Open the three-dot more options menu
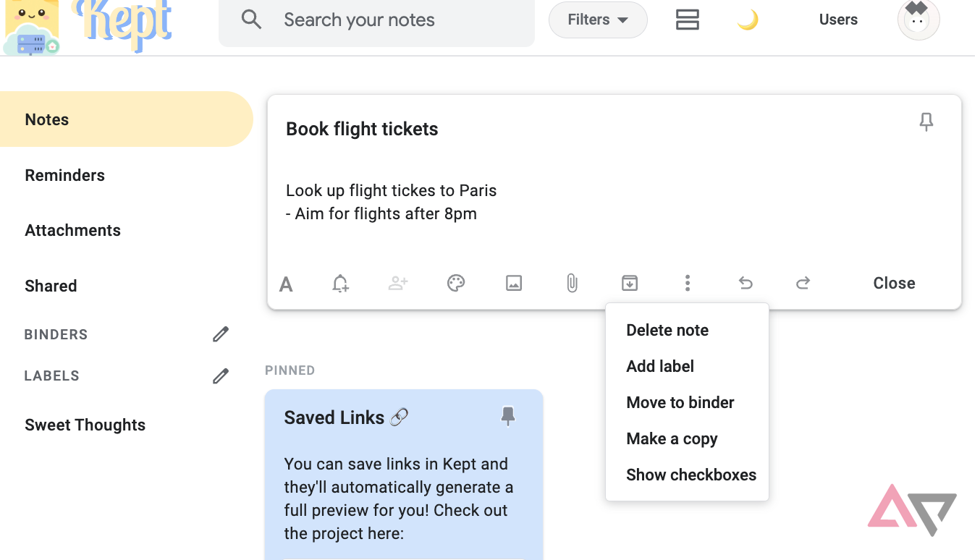 click(x=688, y=283)
